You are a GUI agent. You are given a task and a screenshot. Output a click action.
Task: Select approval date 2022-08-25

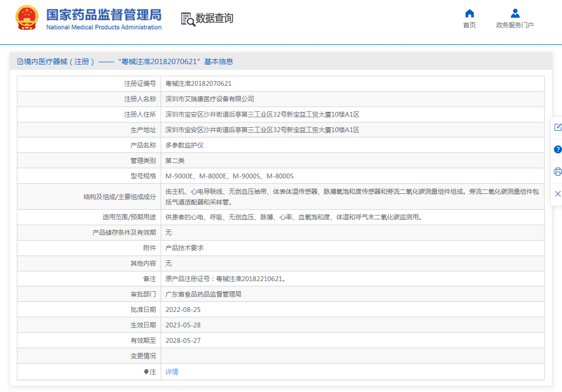183,310
